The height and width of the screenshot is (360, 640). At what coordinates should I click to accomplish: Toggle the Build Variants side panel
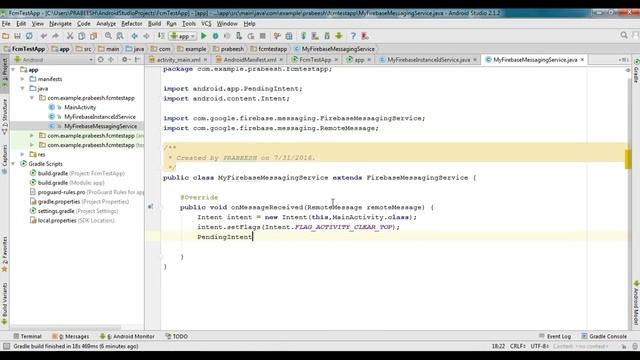coord(4,304)
